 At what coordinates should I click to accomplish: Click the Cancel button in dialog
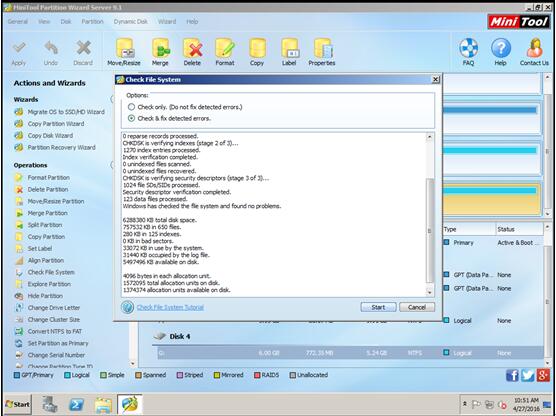(417, 307)
